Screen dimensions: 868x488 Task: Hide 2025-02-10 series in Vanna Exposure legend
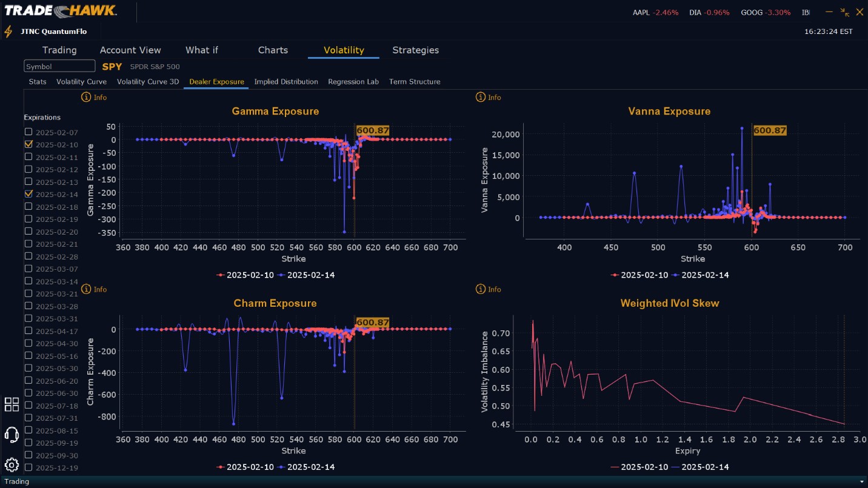[640, 275]
